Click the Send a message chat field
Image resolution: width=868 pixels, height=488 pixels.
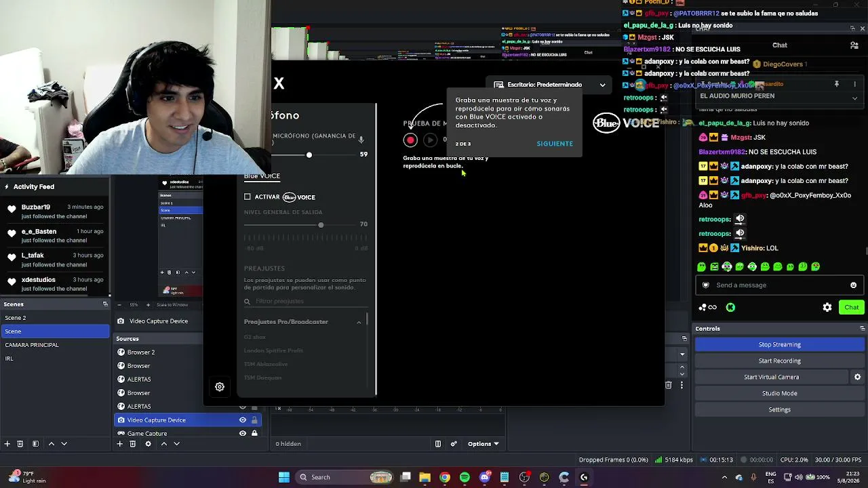779,285
